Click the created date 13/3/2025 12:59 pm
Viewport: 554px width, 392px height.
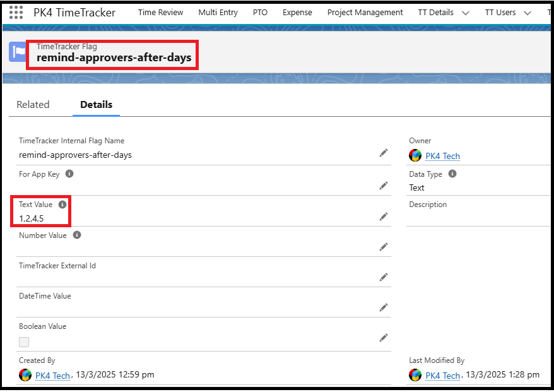[x=115, y=375]
